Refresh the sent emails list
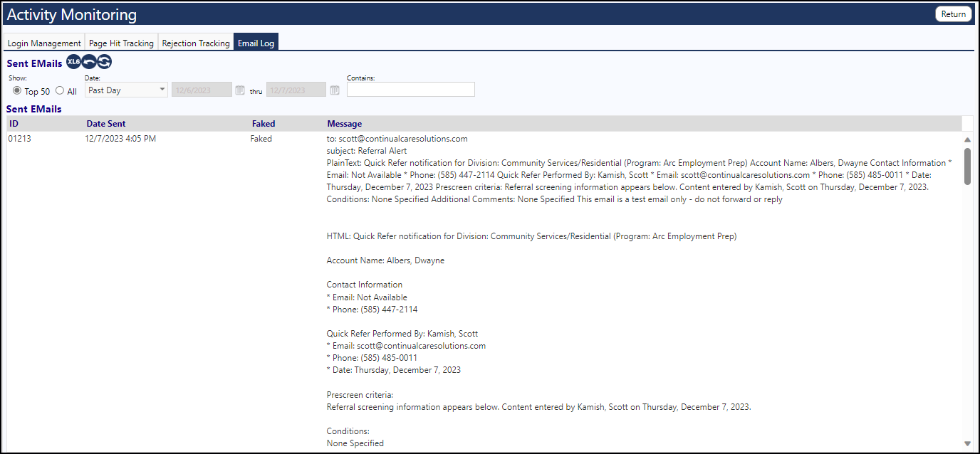 [105, 62]
